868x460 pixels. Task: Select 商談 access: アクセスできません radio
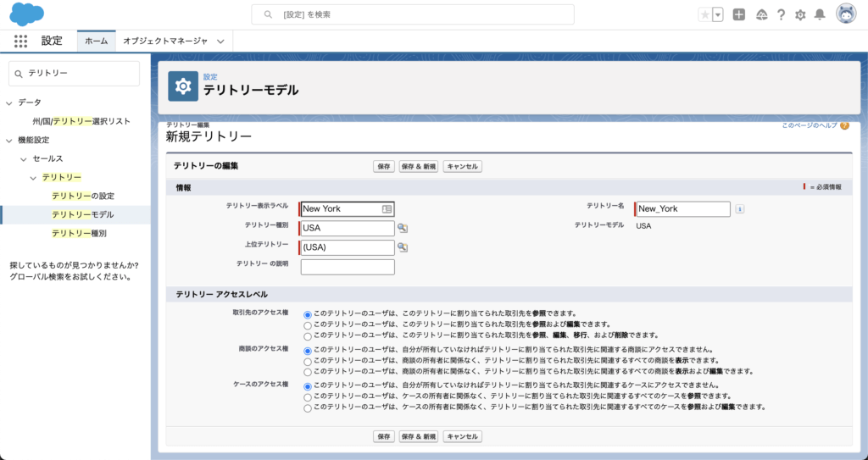pos(308,351)
